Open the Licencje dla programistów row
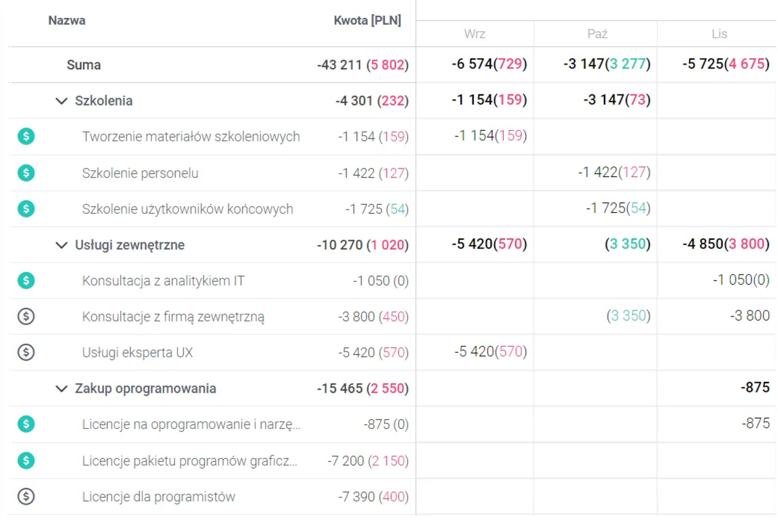 pos(158,497)
